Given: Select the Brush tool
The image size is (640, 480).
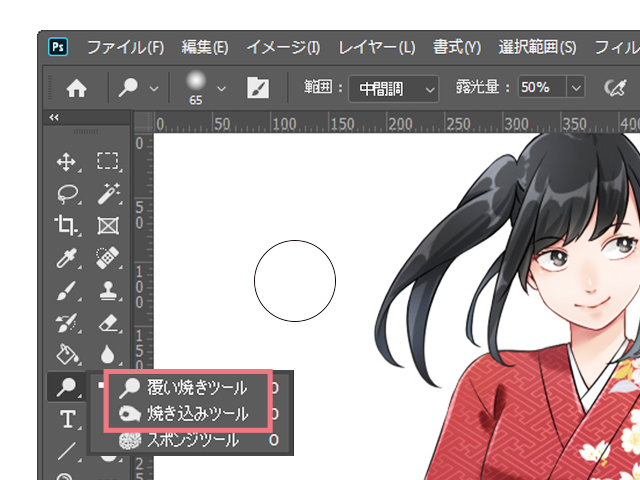Looking at the screenshot, I should coord(66,291).
